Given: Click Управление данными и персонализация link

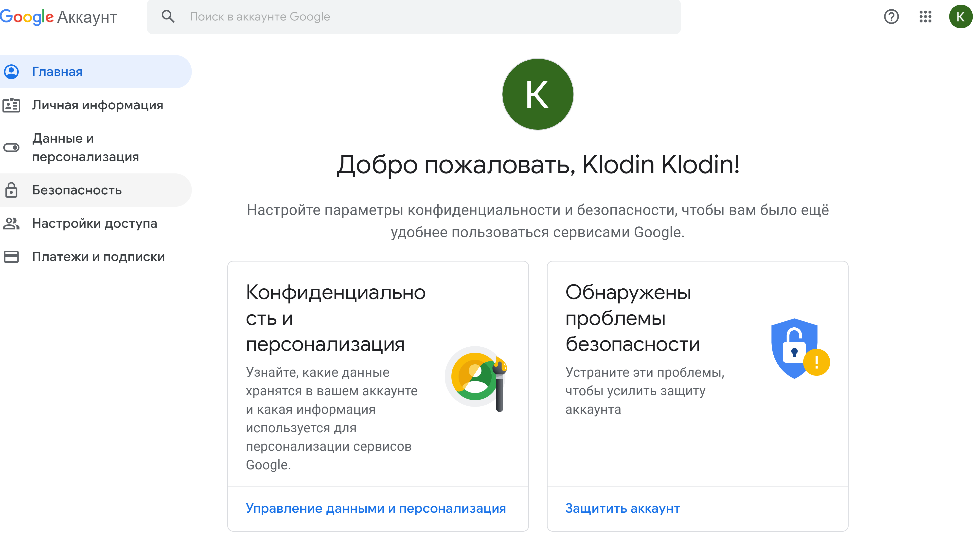Looking at the screenshot, I should pyautogui.click(x=375, y=508).
